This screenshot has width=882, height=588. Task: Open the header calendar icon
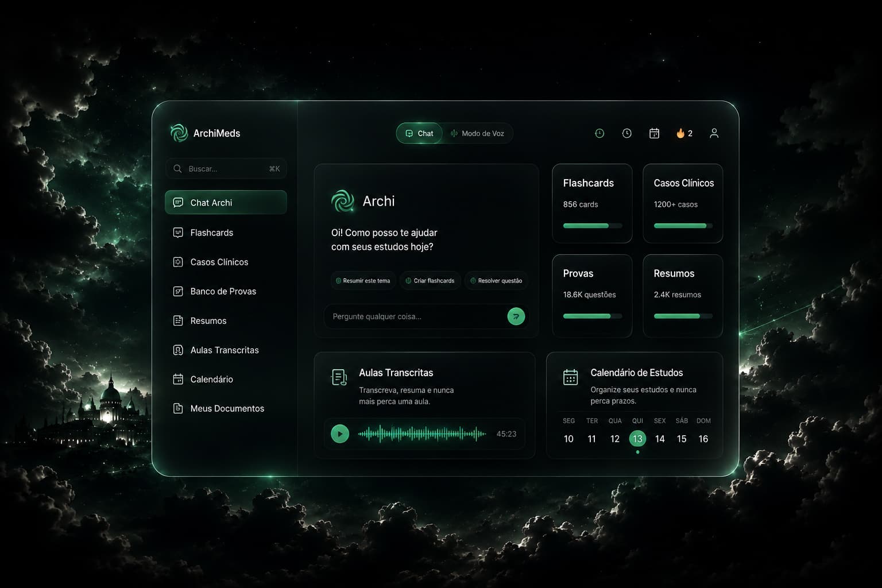tap(654, 133)
